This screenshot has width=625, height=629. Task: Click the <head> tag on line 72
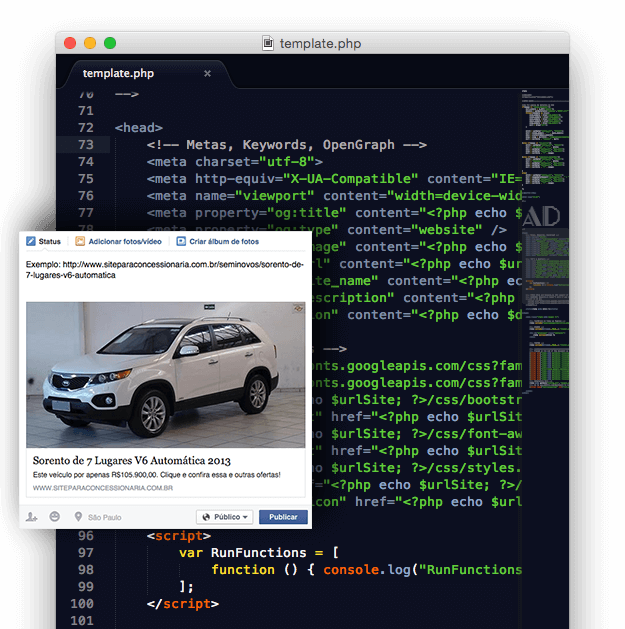point(139,128)
